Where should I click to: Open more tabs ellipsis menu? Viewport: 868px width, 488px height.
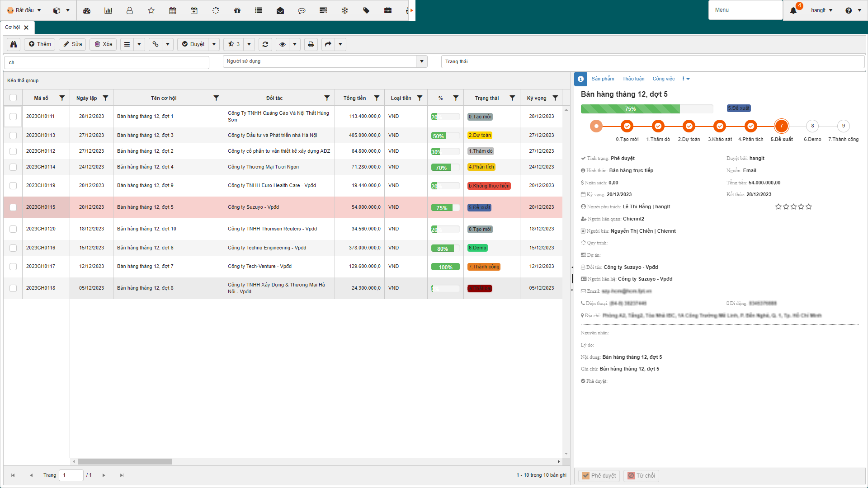click(686, 79)
